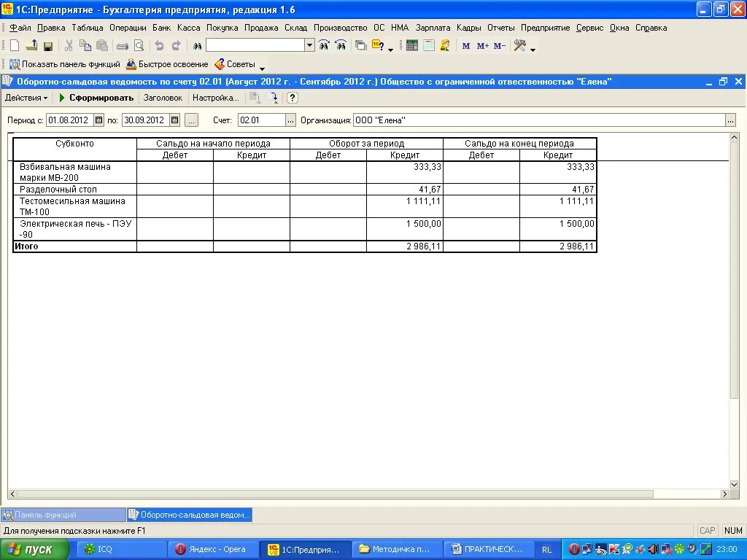Click the Заголовок button
Viewport: 747px width, 560px height.
point(163,98)
